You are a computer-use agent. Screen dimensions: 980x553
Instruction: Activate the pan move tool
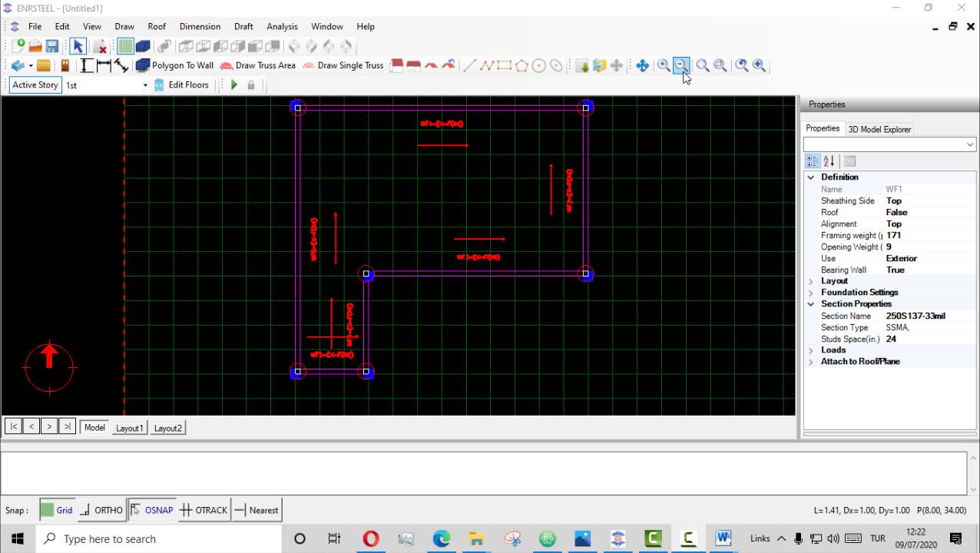pyautogui.click(x=642, y=66)
